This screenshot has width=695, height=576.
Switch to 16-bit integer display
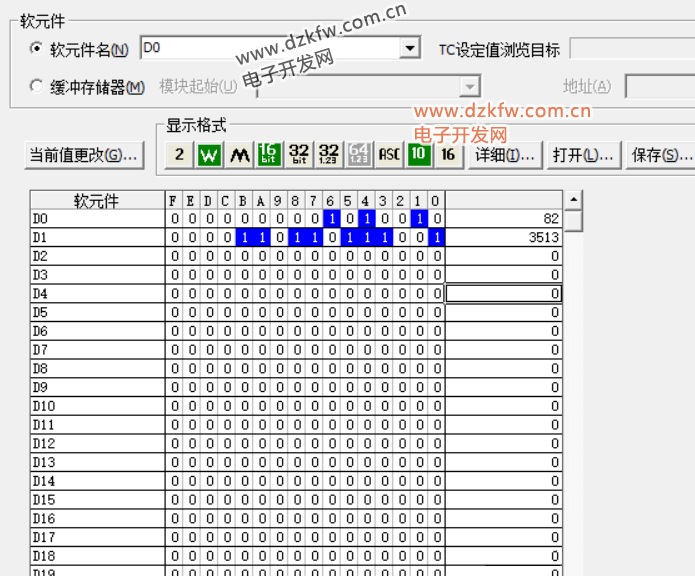click(x=269, y=154)
